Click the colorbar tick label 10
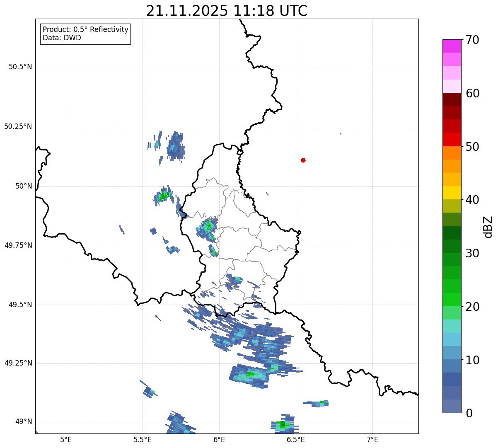 point(472,360)
